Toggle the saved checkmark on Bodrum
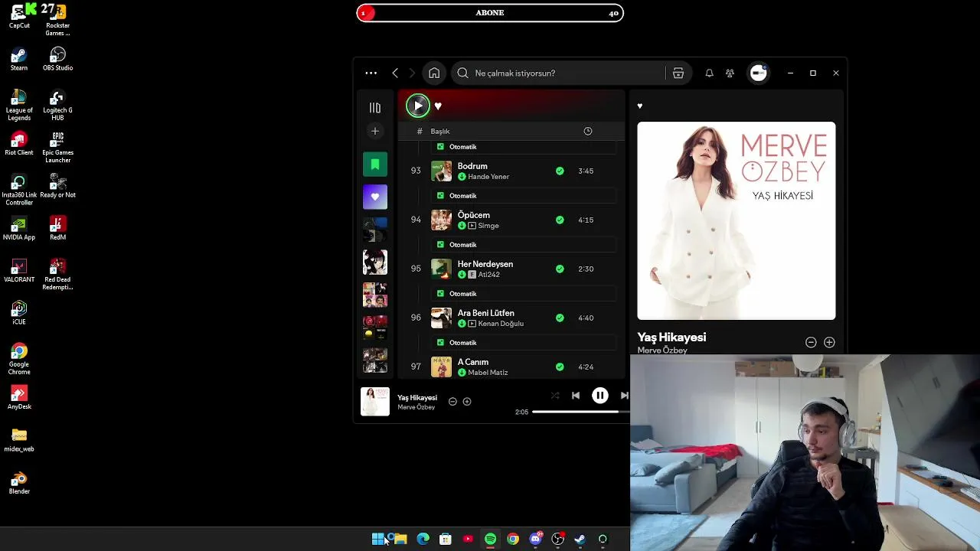This screenshot has width=980, height=551. (560, 171)
